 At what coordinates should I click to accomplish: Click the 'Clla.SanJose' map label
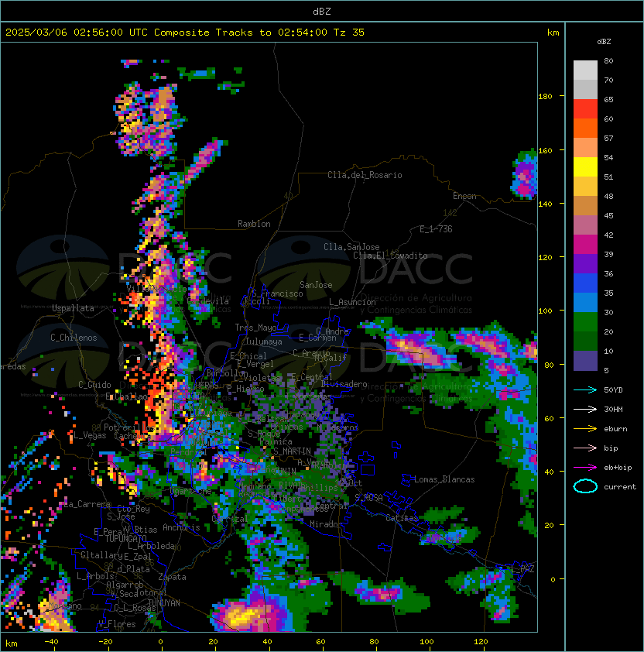coord(351,247)
